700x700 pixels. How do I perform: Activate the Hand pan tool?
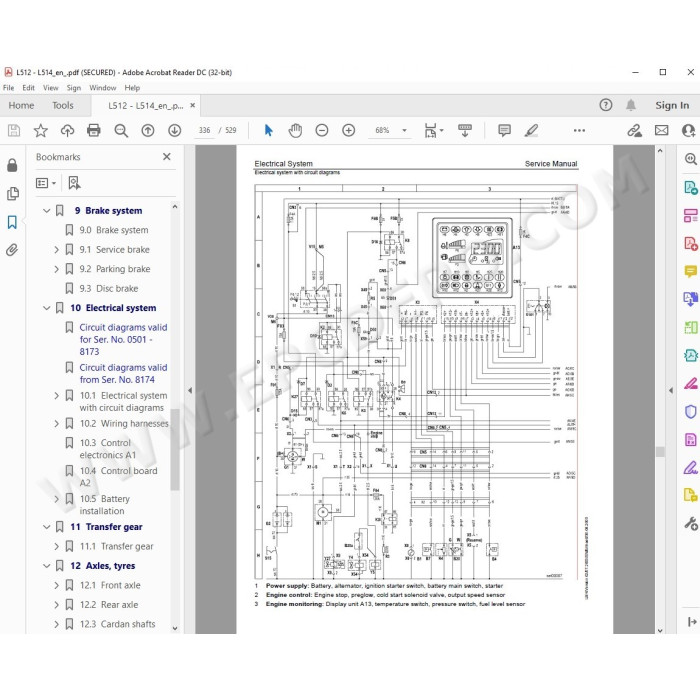[295, 130]
